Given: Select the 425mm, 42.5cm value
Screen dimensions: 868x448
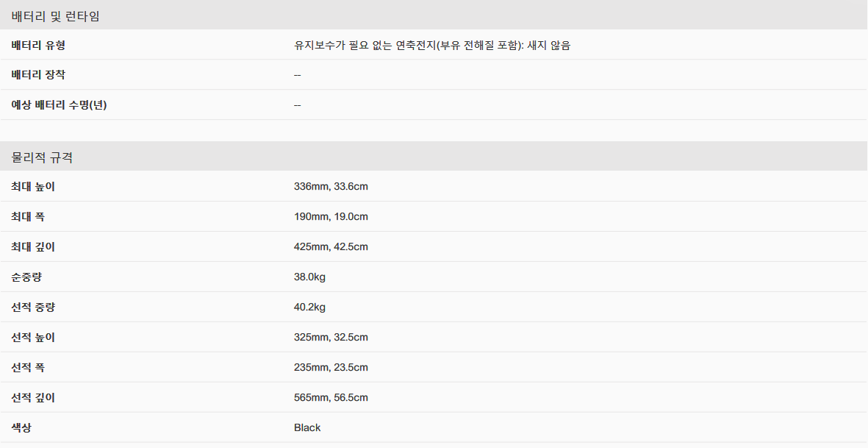Looking at the screenshot, I should point(331,247).
